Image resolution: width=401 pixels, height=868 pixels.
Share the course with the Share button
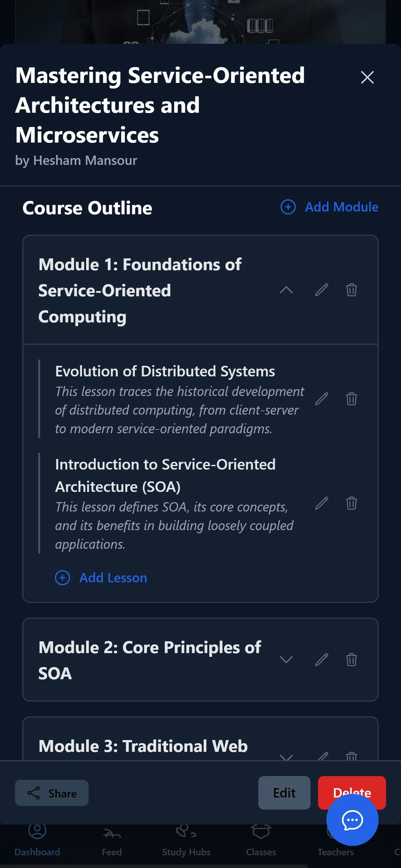coord(52,793)
